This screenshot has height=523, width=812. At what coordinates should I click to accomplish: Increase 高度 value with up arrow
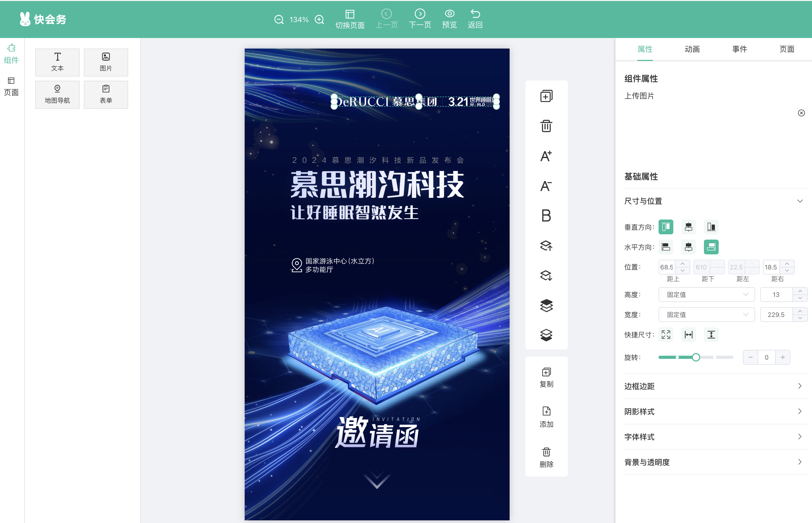800,291
